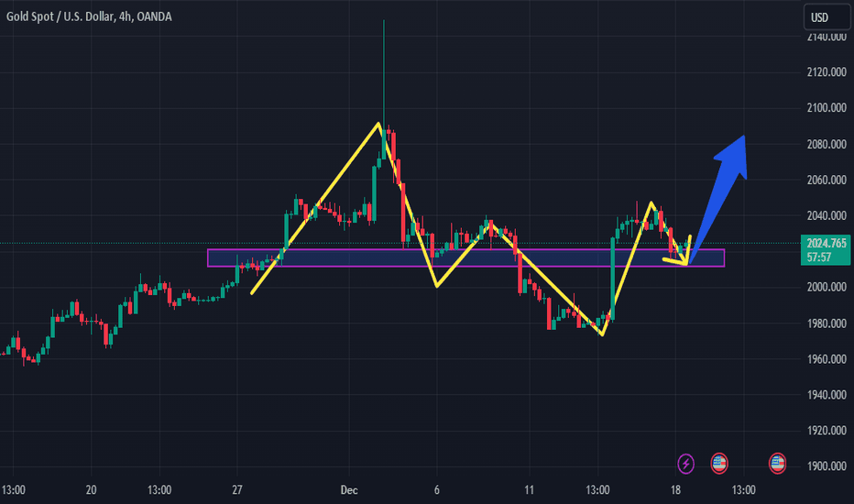Click the 2040.000 price axis label
The height and width of the screenshot is (504, 854).
coord(827,215)
